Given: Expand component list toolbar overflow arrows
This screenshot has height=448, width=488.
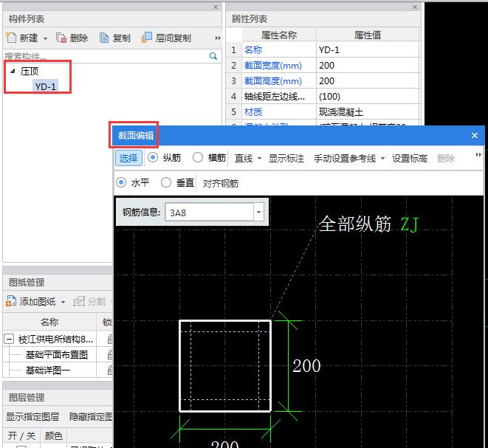Looking at the screenshot, I should coord(218,38).
